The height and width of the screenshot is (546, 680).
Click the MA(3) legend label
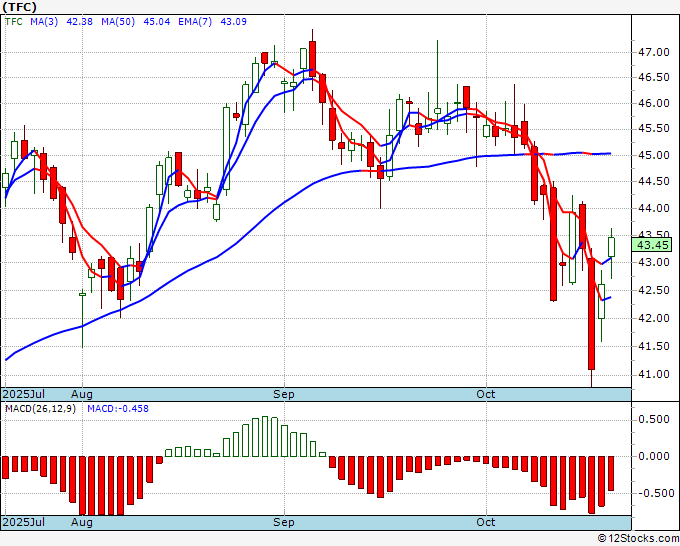tap(44, 21)
